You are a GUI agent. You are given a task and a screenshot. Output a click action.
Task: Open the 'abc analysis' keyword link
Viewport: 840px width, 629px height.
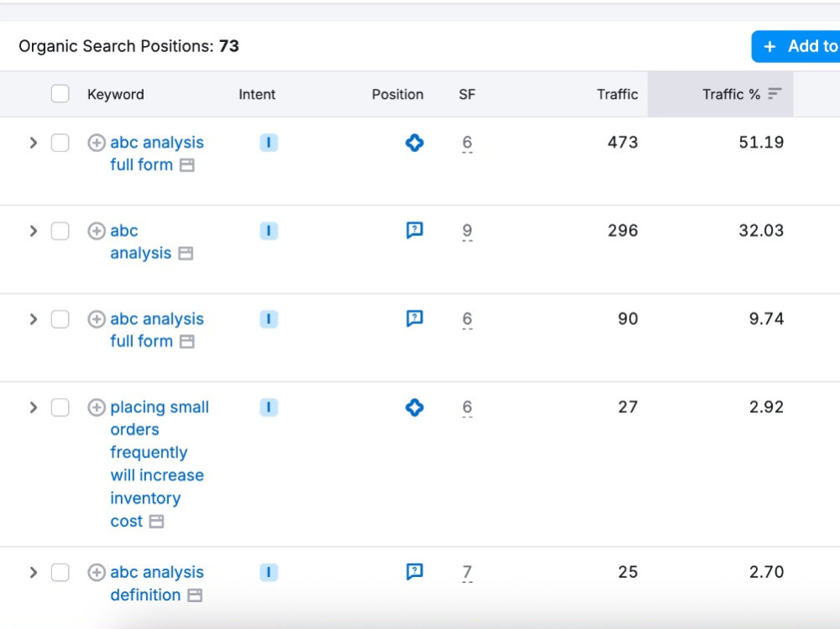click(x=140, y=242)
